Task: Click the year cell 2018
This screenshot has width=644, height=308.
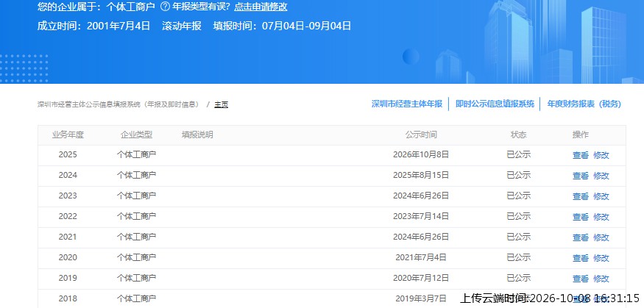Action: [x=68, y=298]
